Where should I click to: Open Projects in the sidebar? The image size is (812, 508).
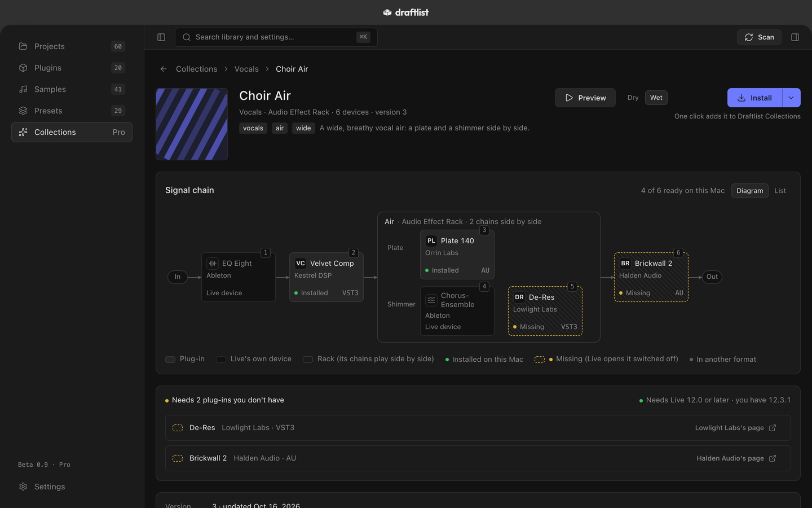pyautogui.click(x=72, y=46)
